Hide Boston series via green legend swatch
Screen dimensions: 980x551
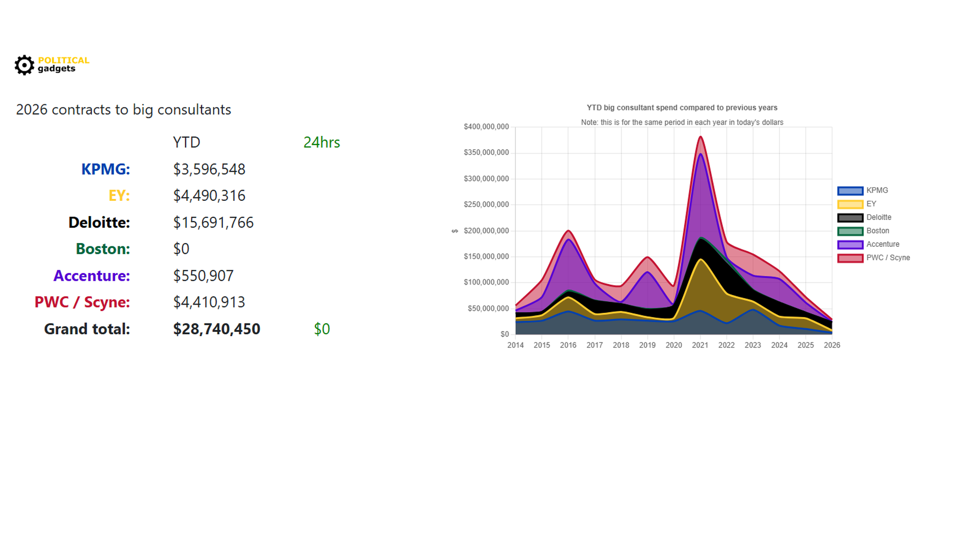[850, 231]
